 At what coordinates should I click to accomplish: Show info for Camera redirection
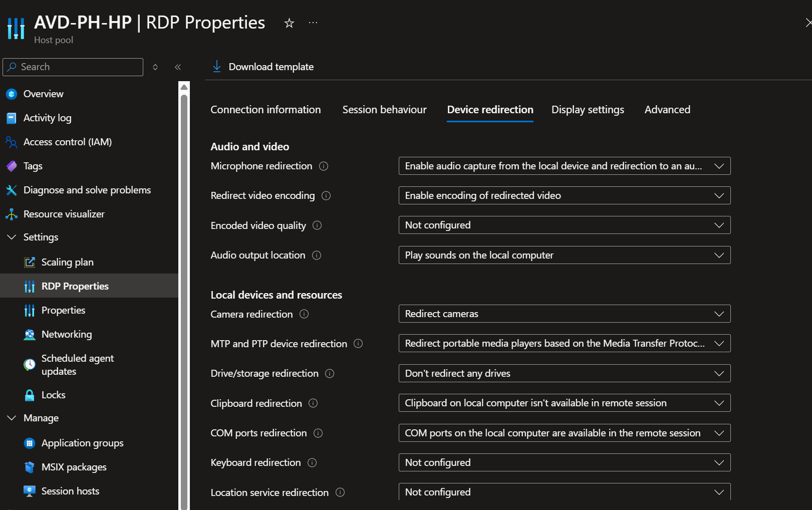tap(304, 314)
